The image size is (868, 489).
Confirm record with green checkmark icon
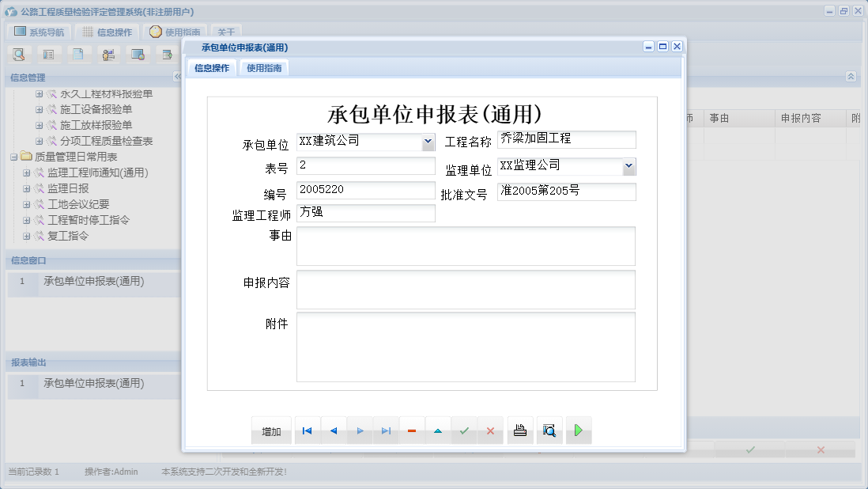[465, 430]
